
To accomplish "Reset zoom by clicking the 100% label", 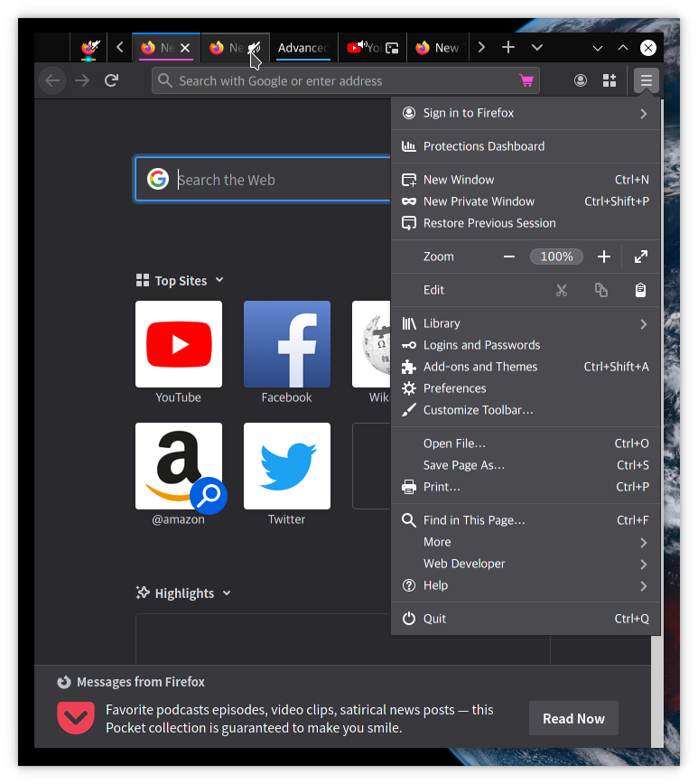I will click(x=556, y=257).
